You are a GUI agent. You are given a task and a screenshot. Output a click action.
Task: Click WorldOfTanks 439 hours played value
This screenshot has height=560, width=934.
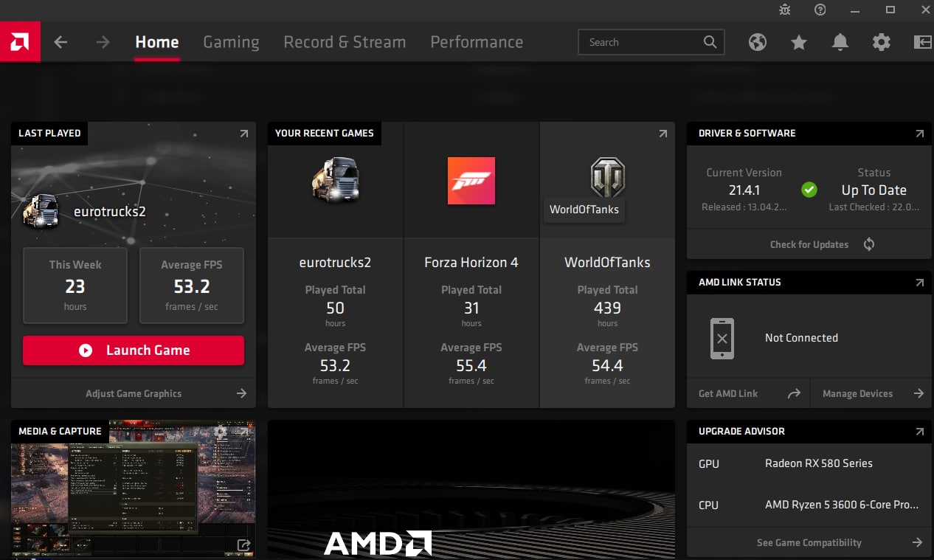(607, 308)
